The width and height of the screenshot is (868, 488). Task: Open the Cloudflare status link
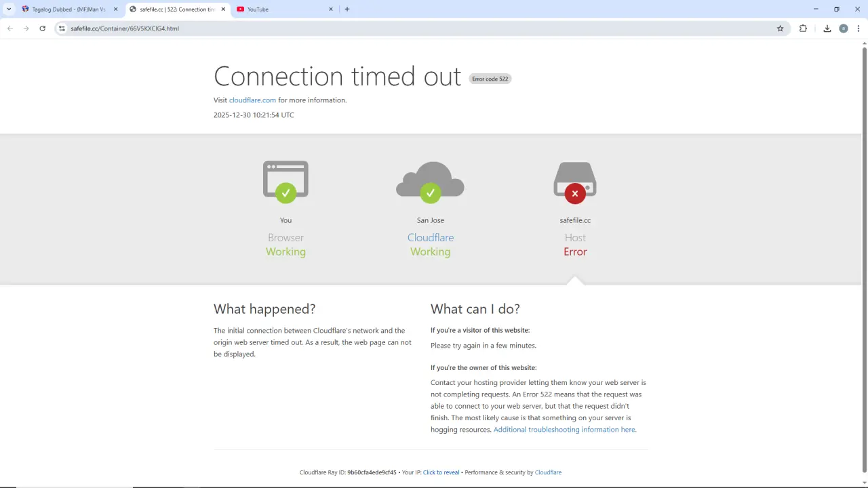pyautogui.click(x=431, y=238)
